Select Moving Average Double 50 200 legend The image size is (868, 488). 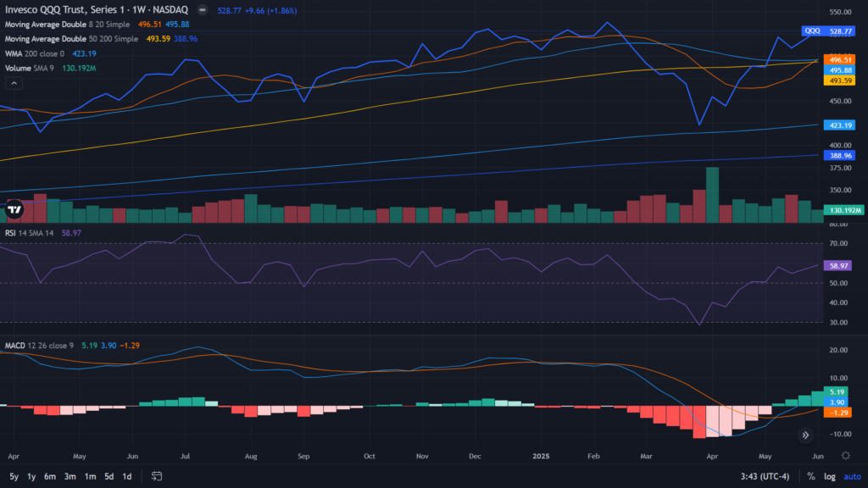tap(71, 39)
